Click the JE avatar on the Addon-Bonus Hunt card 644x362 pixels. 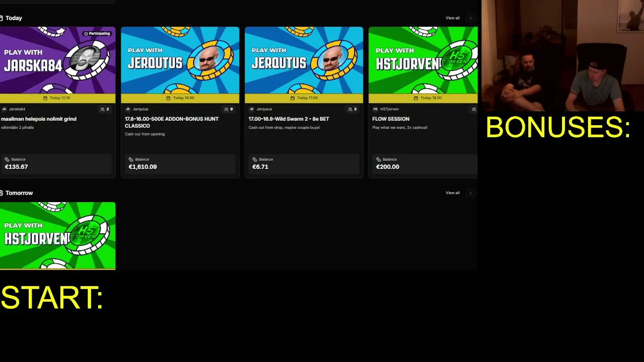[128, 109]
